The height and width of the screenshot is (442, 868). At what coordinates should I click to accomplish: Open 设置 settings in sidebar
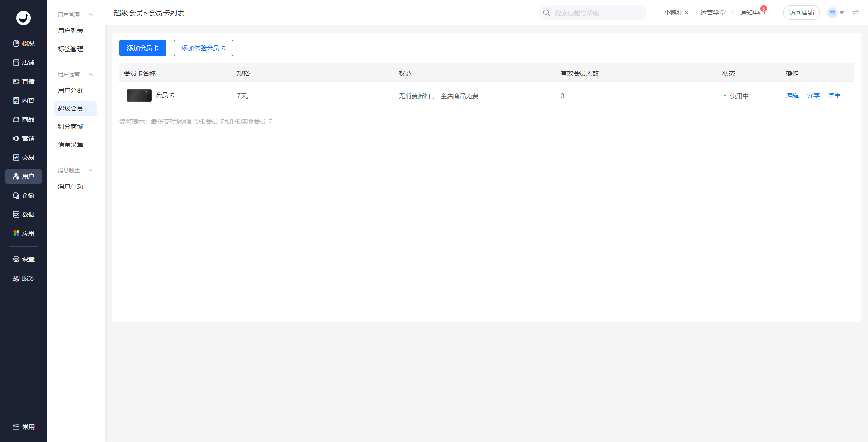click(x=24, y=259)
